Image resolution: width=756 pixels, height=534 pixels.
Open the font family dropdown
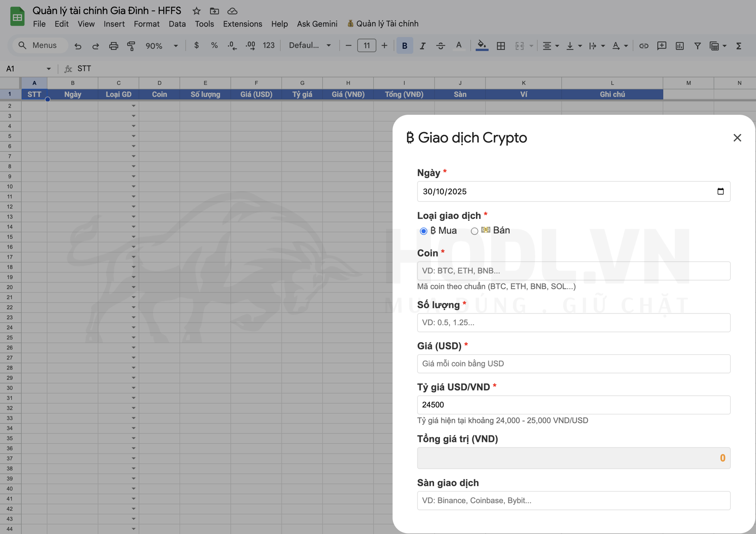(x=310, y=45)
